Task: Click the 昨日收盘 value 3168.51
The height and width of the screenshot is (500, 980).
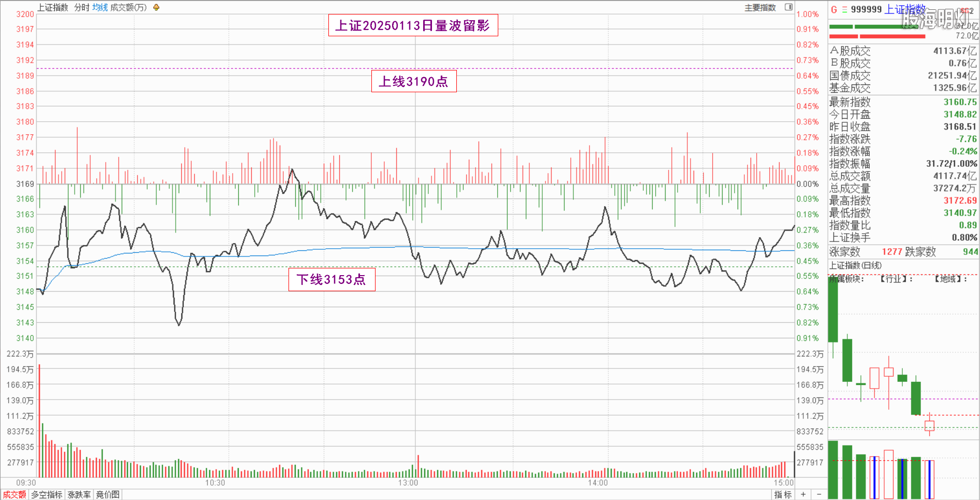Action: (x=960, y=127)
